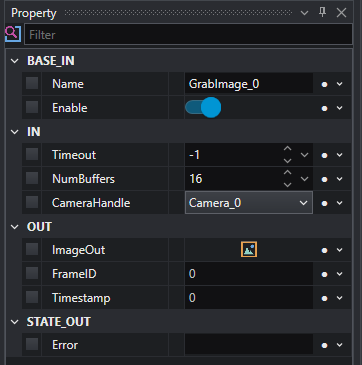Pin the Property panel
The image size is (362, 365).
322,13
